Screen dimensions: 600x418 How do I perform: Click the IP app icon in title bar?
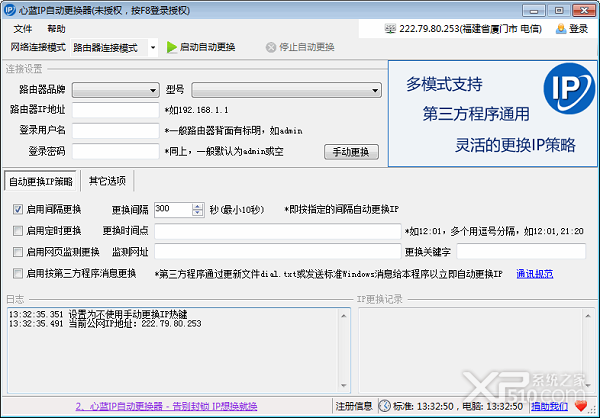coord(10,10)
